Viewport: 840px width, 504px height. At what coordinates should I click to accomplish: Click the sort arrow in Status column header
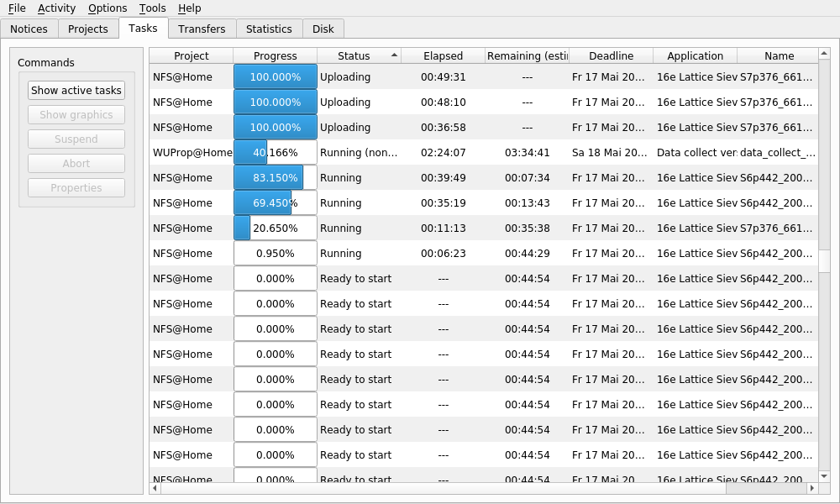coord(394,55)
